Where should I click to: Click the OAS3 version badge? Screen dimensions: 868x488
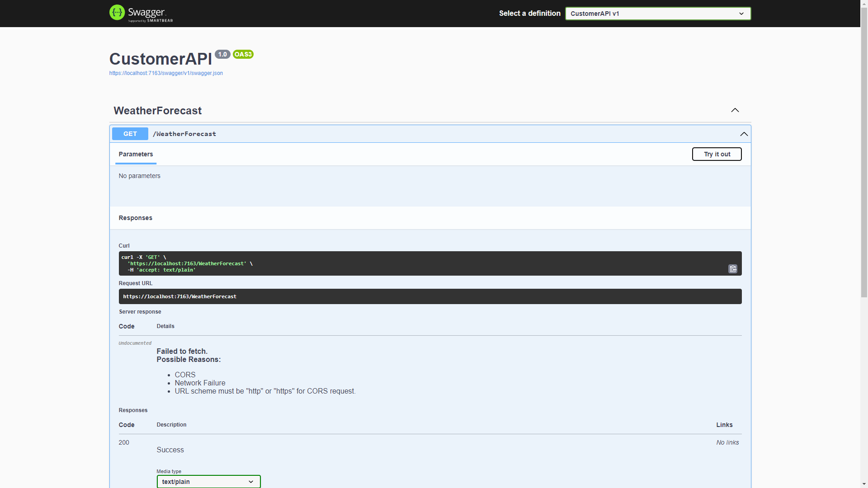point(243,54)
